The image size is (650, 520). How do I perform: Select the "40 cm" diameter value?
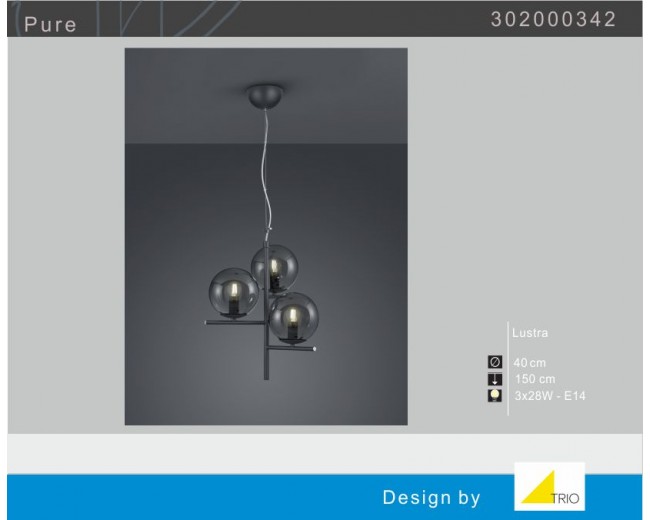[531, 362]
